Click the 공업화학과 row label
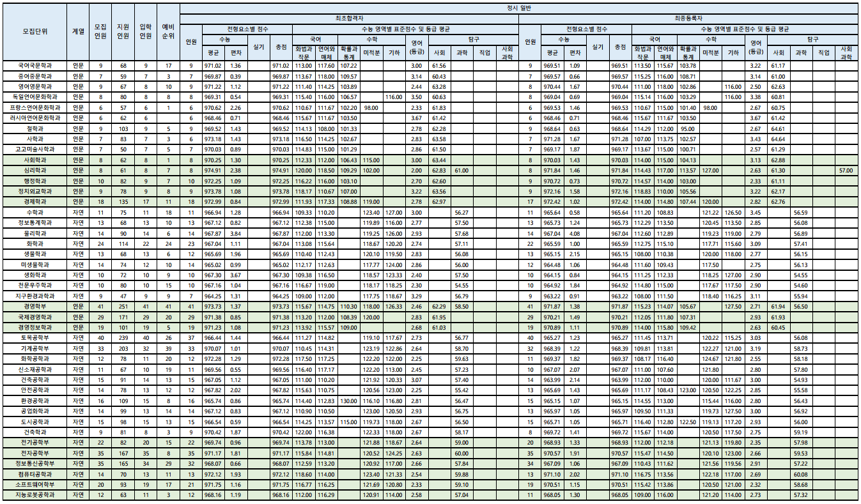The width and height of the screenshot is (861, 504). (x=35, y=411)
